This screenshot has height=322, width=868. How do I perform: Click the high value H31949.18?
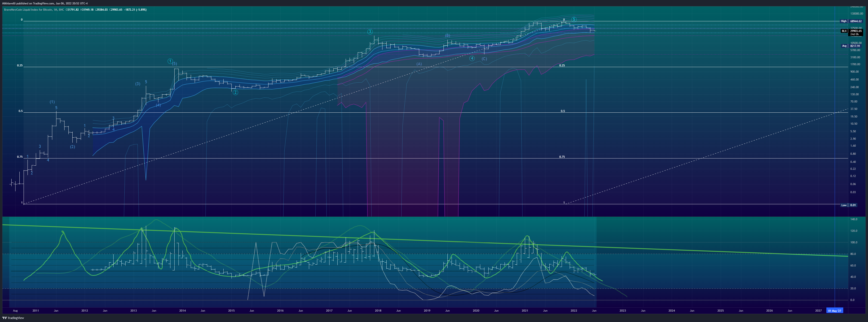[87, 10]
